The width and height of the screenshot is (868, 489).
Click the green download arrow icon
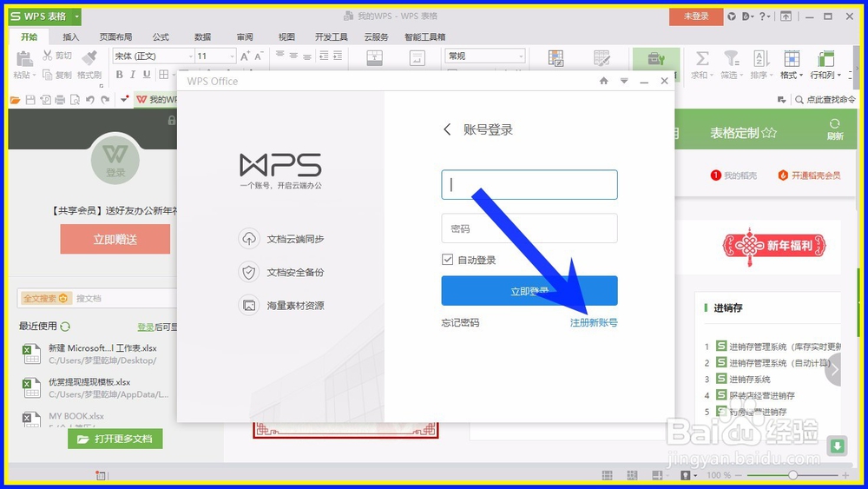coord(837,446)
